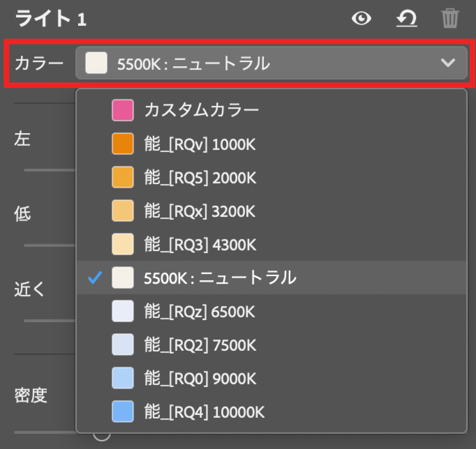The height and width of the screenshot is (449, 476).
Task: Click the 左 label
Action: [x=22, y=139]
